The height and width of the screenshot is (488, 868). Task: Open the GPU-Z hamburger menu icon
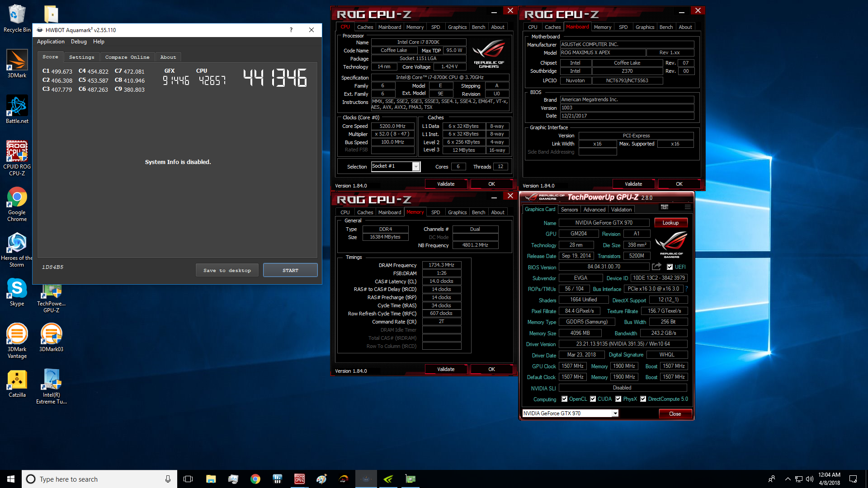688,207
